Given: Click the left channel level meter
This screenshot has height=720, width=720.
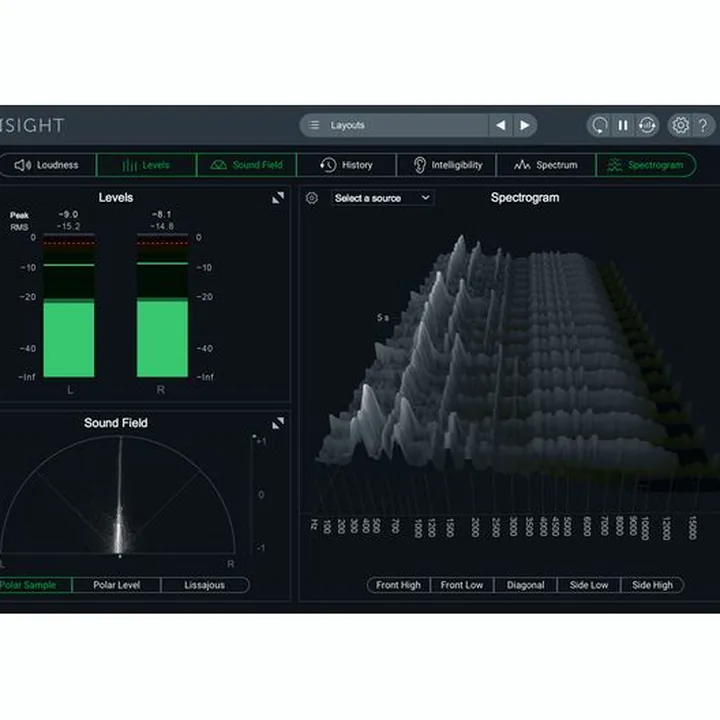Looking at the screenshot, I should point(69,305).
